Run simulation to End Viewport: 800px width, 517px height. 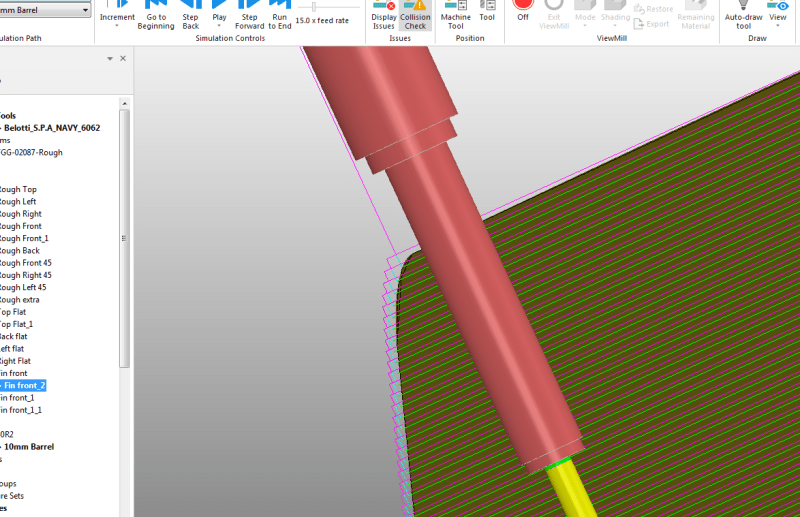[280, 15]
